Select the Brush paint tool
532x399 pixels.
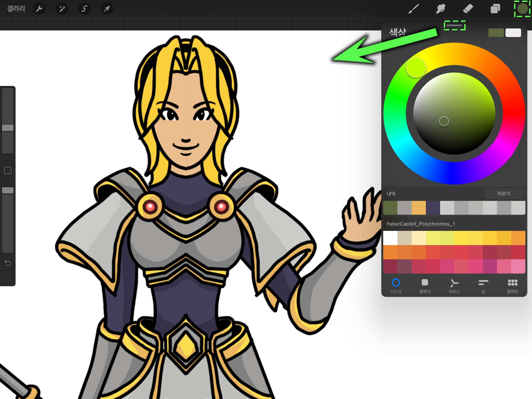413,9
